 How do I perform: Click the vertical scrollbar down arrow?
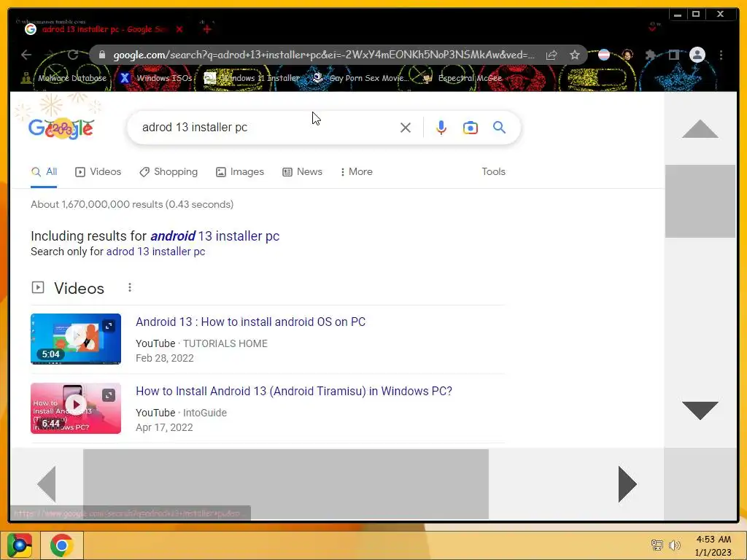pyautogui.click(x=700, y=411)
